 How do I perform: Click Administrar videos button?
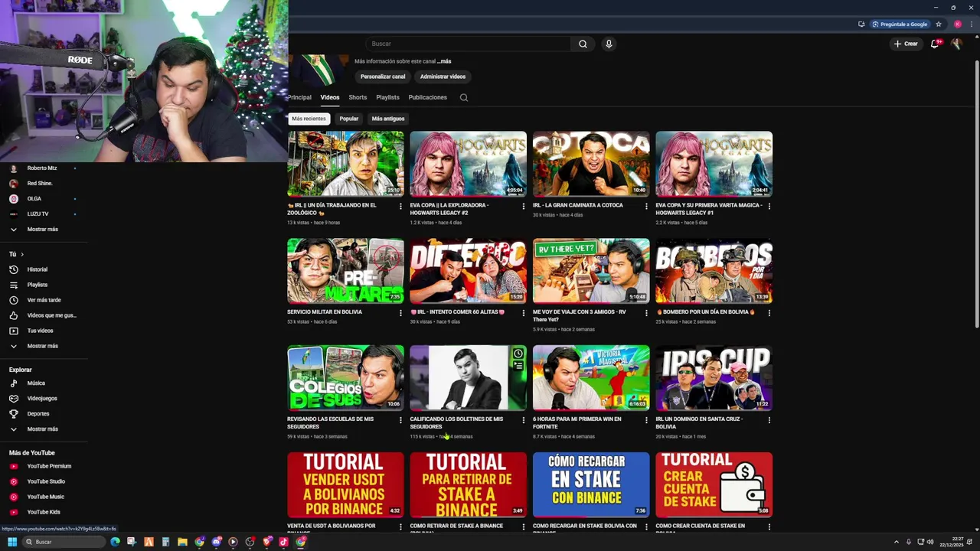pyautogui.click(x=443, y=77)
